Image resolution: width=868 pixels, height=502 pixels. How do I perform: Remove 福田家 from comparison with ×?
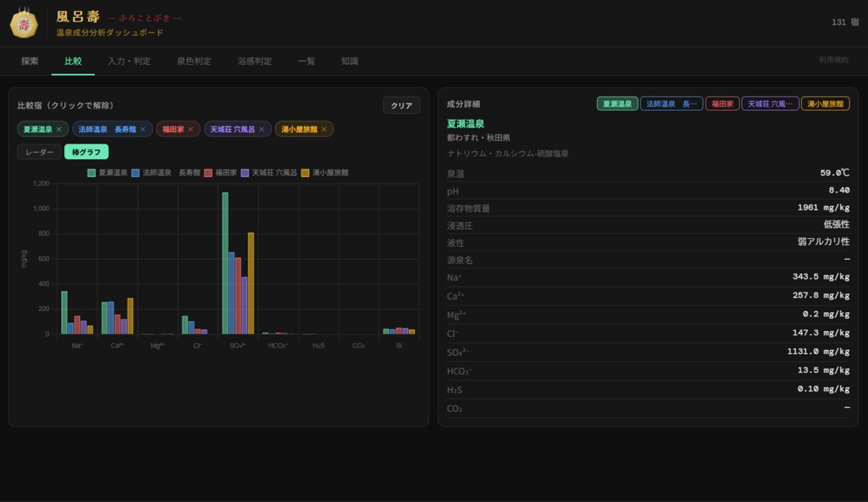tap(190, 129)
